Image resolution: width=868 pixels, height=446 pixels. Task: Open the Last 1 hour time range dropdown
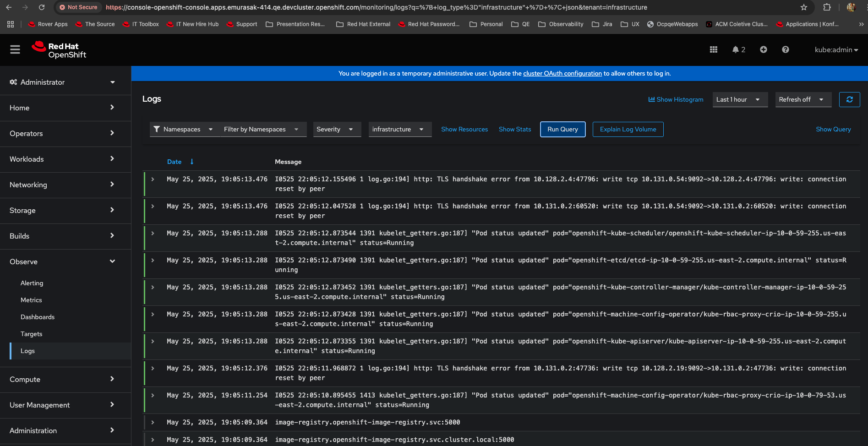739,99
